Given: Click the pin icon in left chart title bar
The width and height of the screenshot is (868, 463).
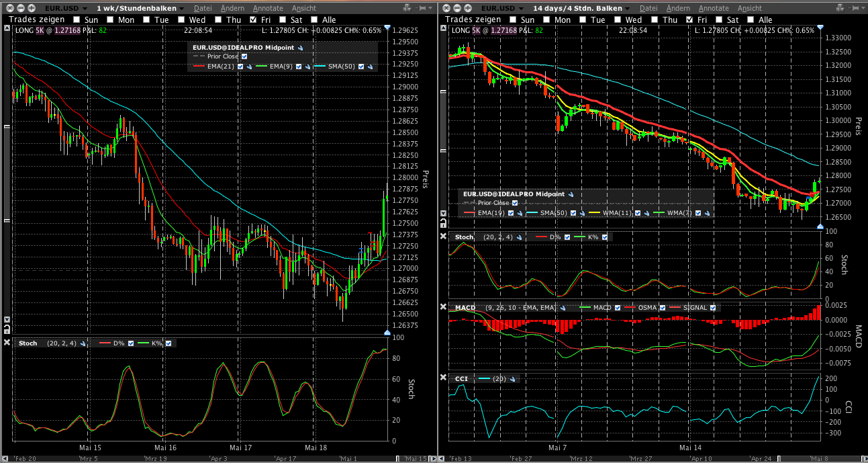Looking at the screenshot, I should (421, 8).
